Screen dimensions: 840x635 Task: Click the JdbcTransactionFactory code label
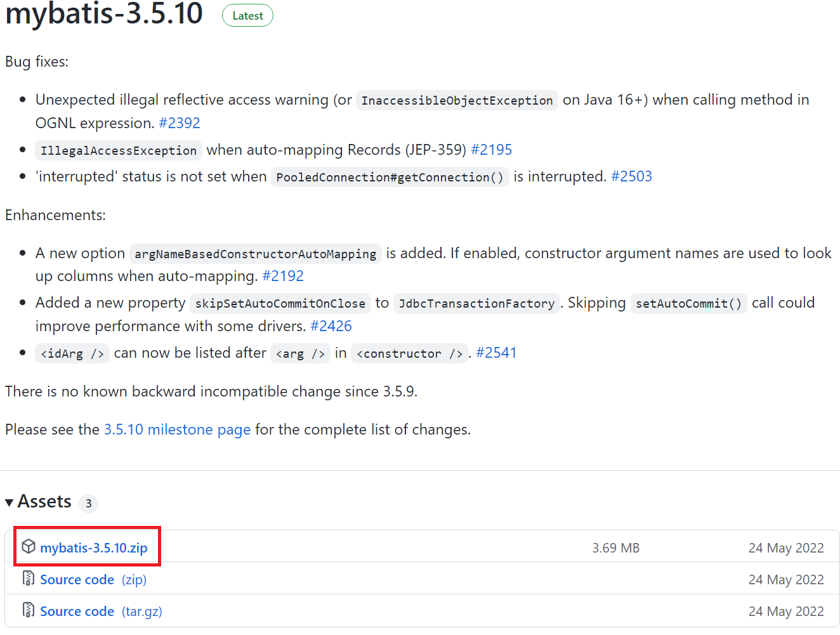pyautogui.click(x=476, y=303)
